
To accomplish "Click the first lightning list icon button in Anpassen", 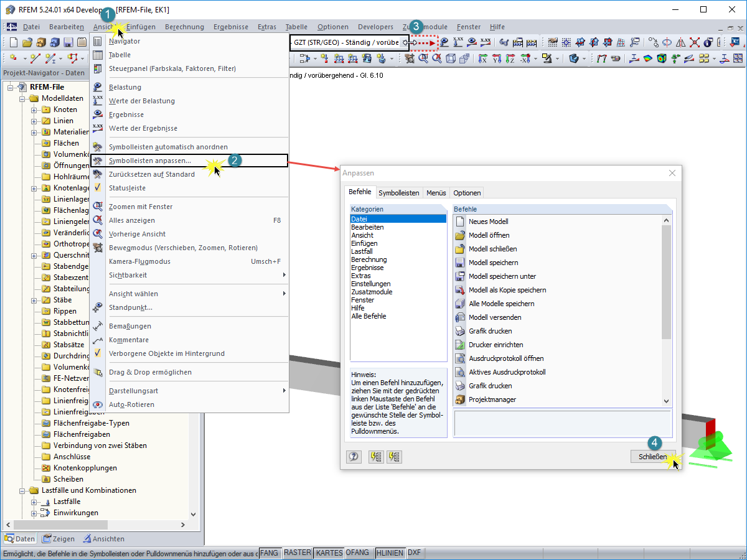I will [376, 457].
